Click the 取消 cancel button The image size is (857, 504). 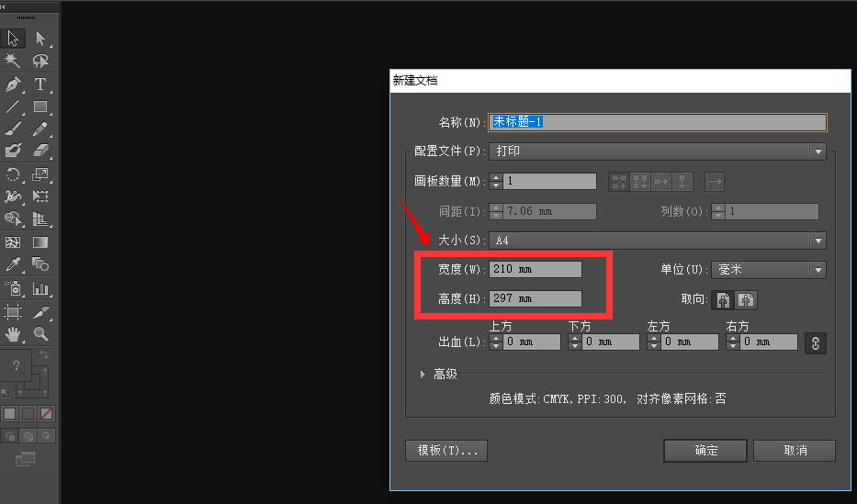click(x=795, y=451)
